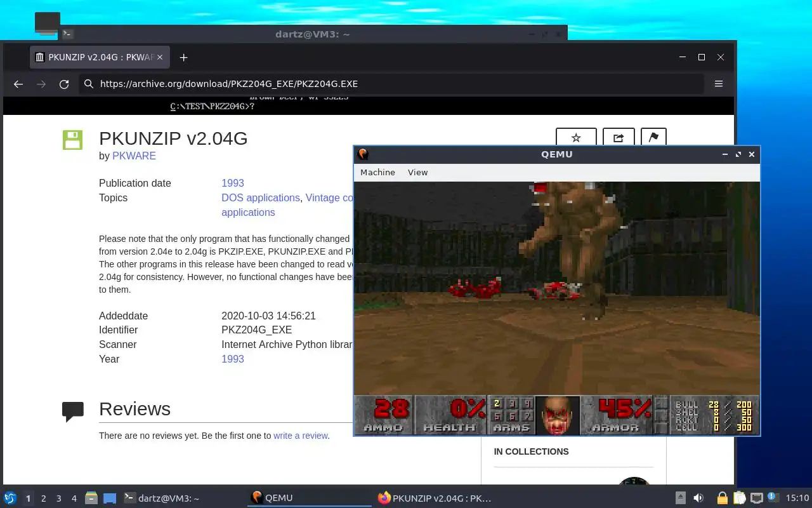The width and height of the screenshot is (812, 508).
Task: Share this archive item
Action: click(619, 137)
